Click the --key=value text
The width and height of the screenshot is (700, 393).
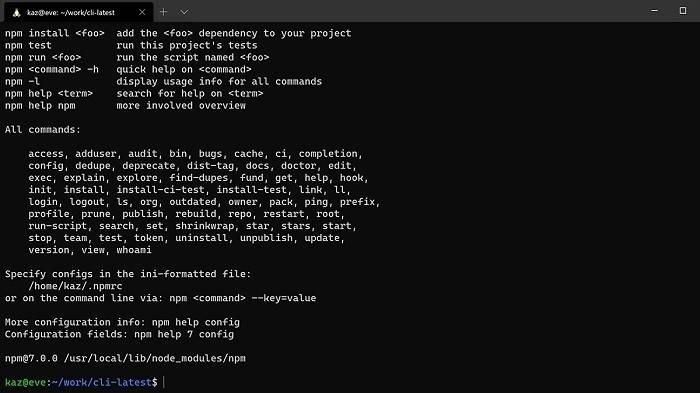pyautogui.click(x=283, y=298)
